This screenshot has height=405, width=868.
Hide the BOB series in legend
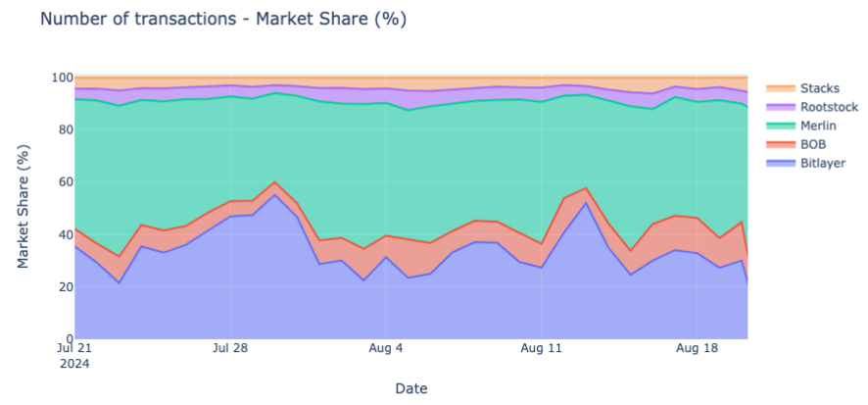[x=813, y=144]
